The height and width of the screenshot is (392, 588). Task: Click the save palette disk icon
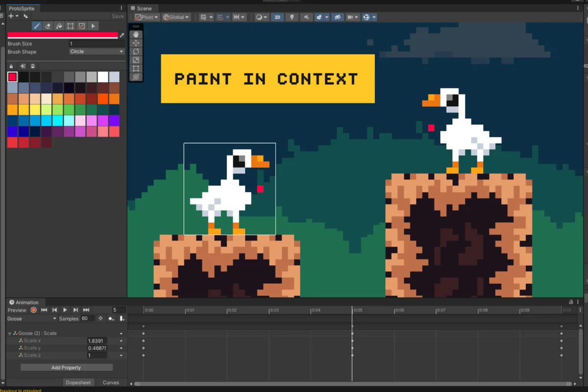33,66
